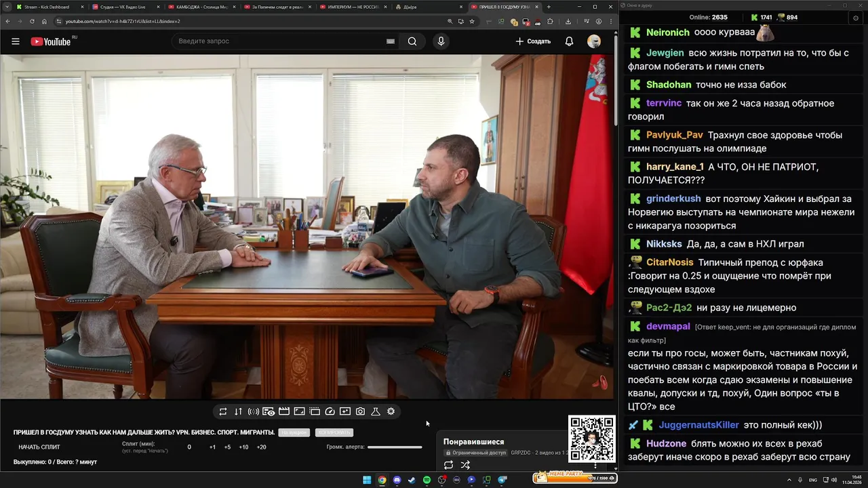The height and width of the screenshot is (488, 868).
Task: Click the На аукцион button
Action: (294, 432)
